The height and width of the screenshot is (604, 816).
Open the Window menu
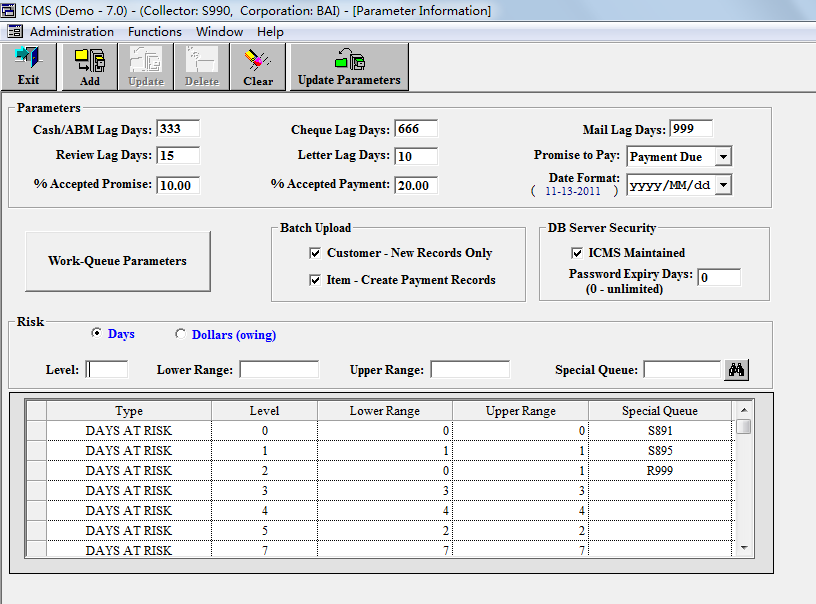(x=219, y=32)
